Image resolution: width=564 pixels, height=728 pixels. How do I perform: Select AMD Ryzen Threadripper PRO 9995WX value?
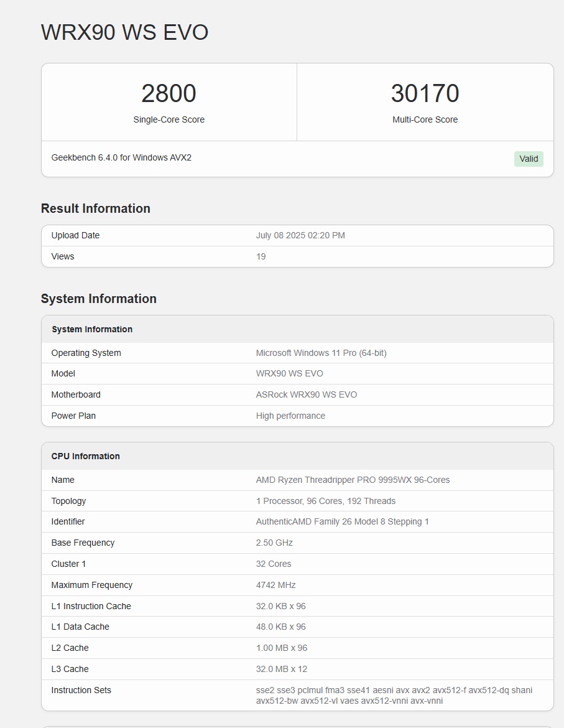353,480
